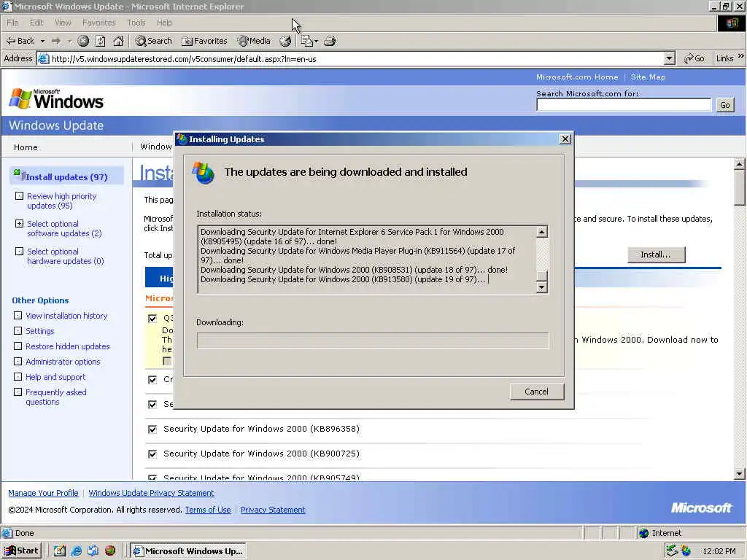The width and height of the screenshot is (747, 560).
Task: Click the installation status scrollbar thumb
Action: point(542,276)
